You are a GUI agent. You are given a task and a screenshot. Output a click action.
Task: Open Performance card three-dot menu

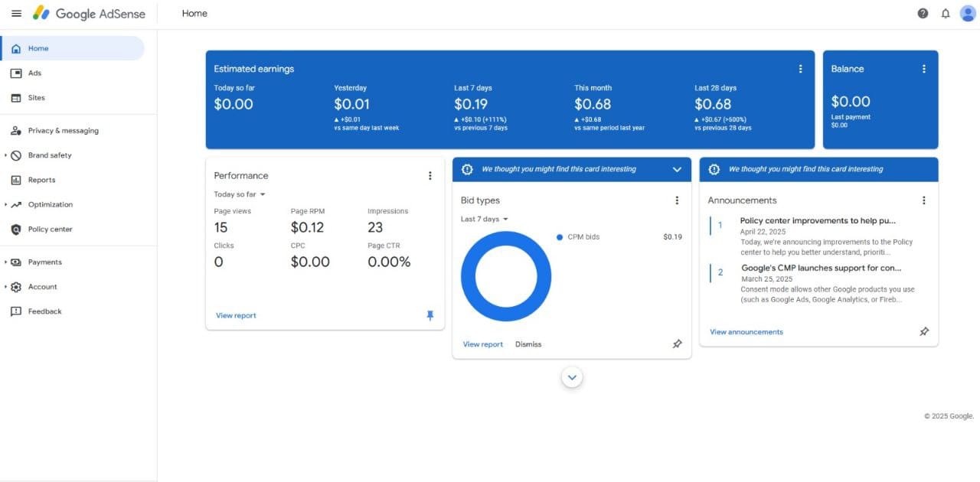click(x=430, y=176)
